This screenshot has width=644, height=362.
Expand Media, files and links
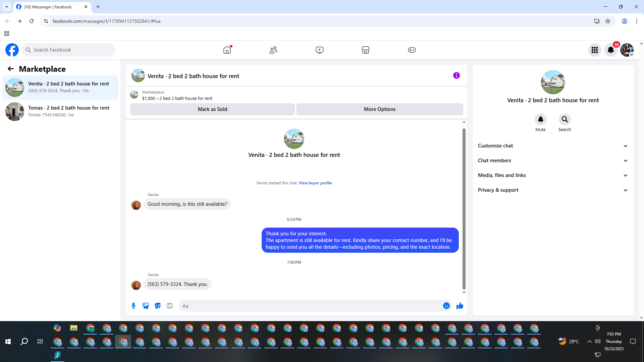552,175
